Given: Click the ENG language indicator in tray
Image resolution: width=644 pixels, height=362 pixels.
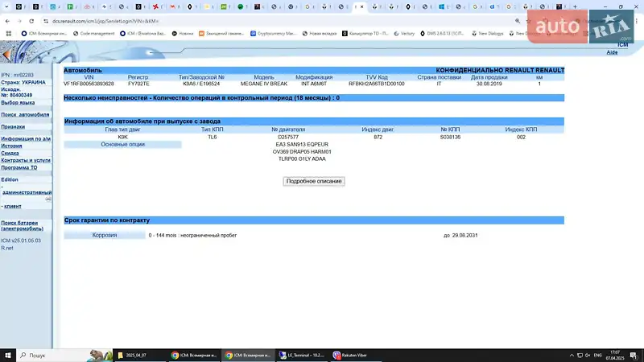Looking at the screenshot, I should [597, 355].
